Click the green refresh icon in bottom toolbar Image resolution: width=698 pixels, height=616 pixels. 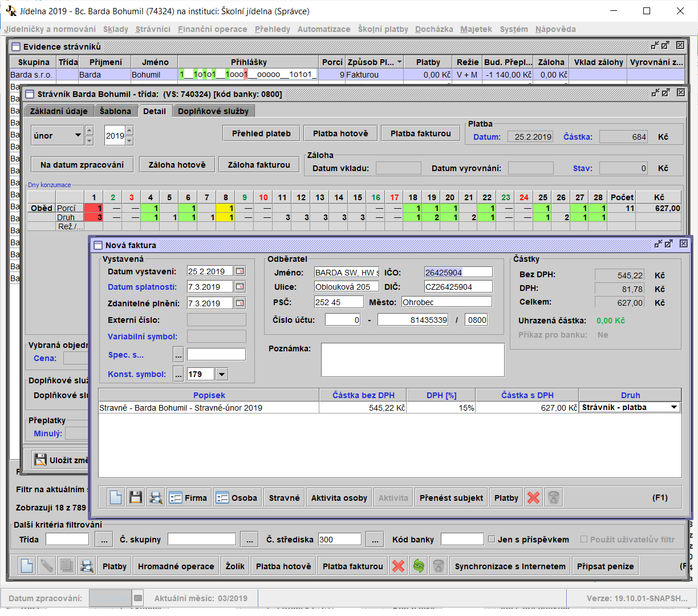(x=419, y=566)
